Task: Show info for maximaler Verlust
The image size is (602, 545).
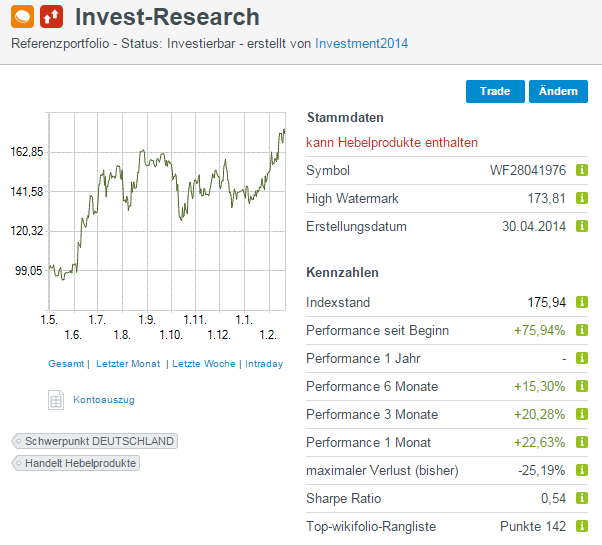Action: 582,471
